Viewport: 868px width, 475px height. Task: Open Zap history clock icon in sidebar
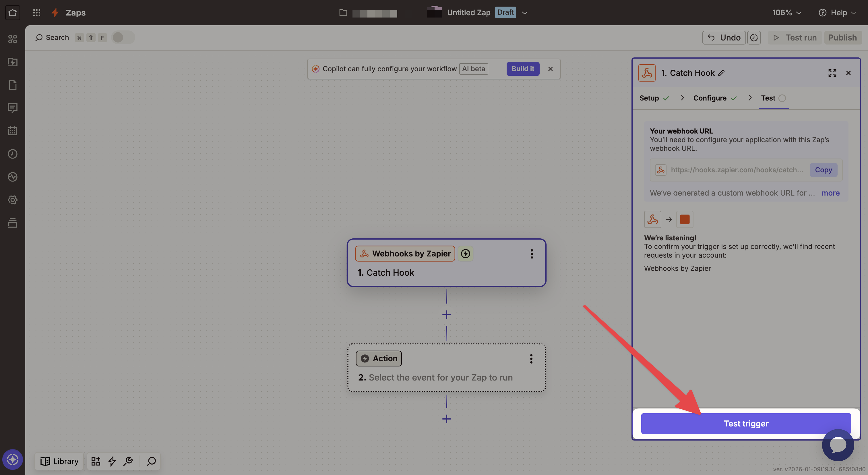coord(12,154)
